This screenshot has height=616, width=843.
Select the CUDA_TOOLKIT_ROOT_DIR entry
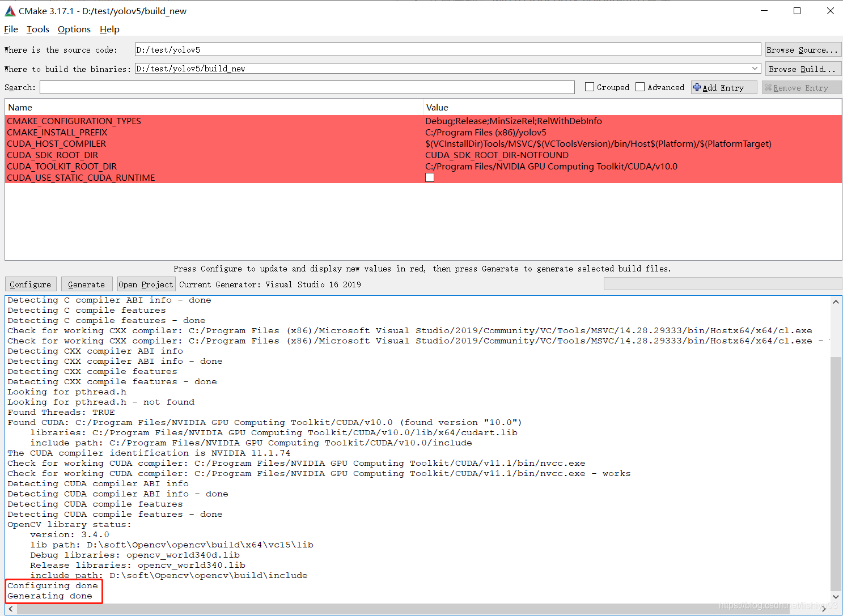click(x=62, y=166)
